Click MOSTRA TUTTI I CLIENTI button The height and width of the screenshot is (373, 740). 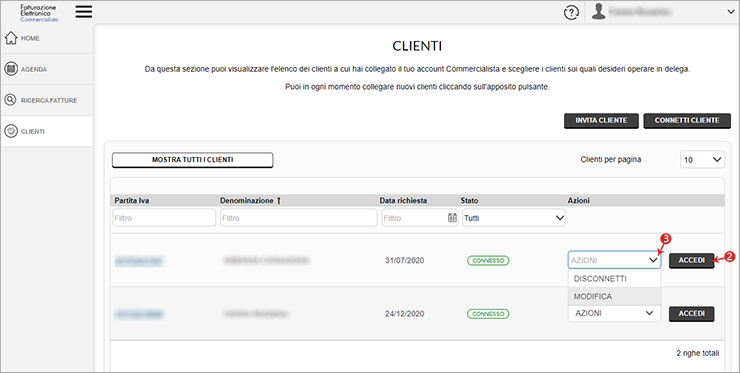coord(193,160)
